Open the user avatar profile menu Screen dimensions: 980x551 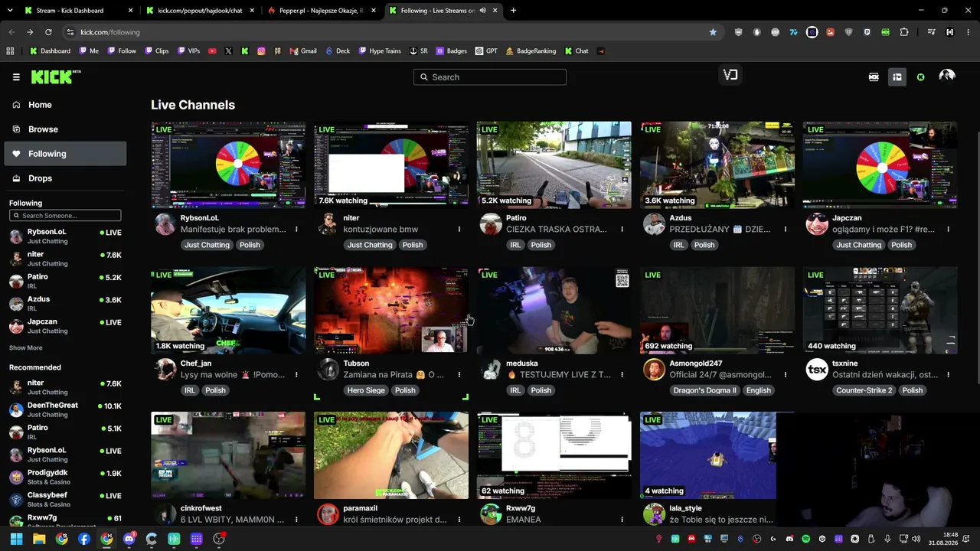(947, 77)
